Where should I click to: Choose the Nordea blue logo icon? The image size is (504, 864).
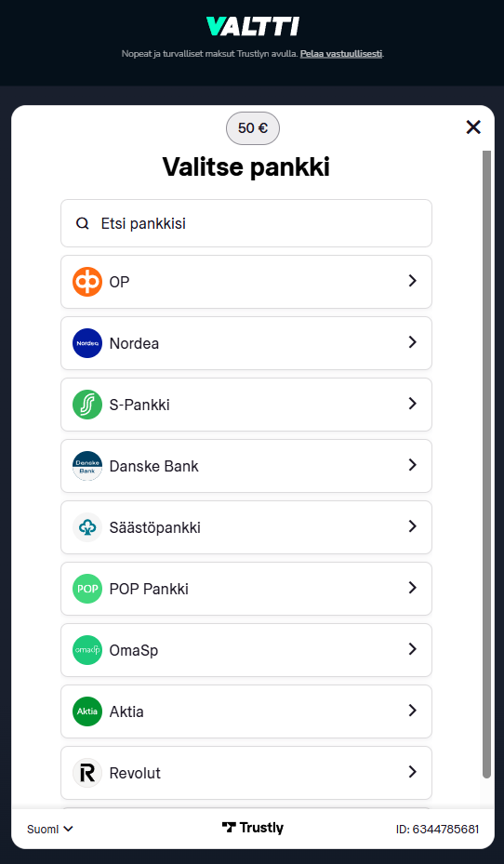pos(87,343)
